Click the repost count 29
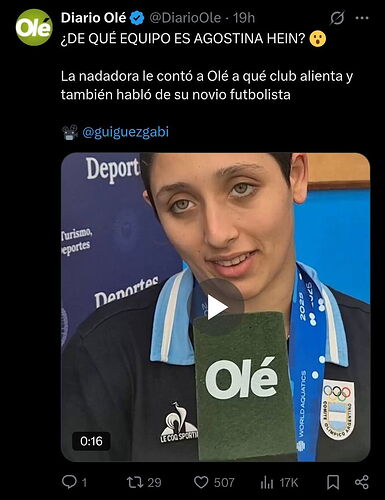 [x=154, y=482]
